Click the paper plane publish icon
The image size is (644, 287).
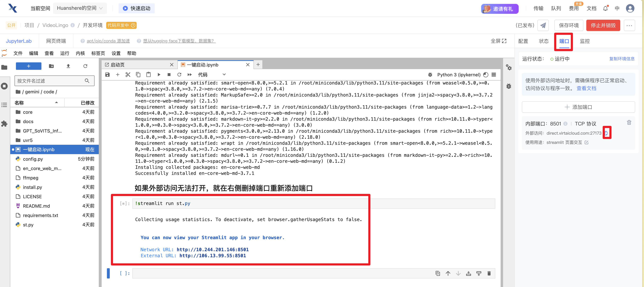(x=543, y=25)
